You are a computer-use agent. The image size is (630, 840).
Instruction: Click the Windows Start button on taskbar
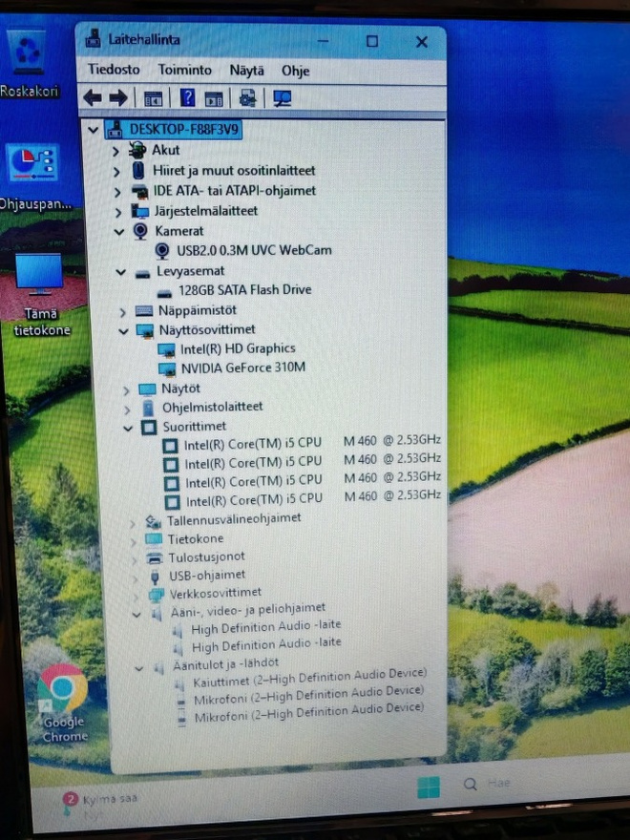tap(428, 787)
